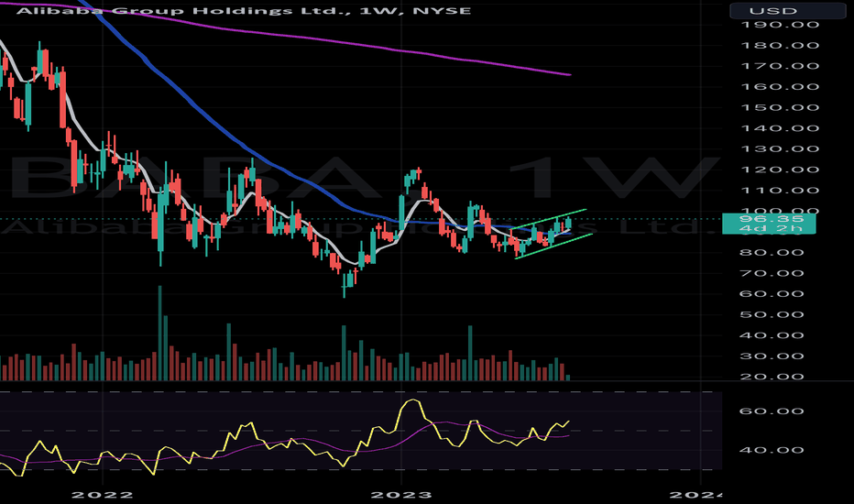Click the 40.00 label on the RSI scale

772,450
